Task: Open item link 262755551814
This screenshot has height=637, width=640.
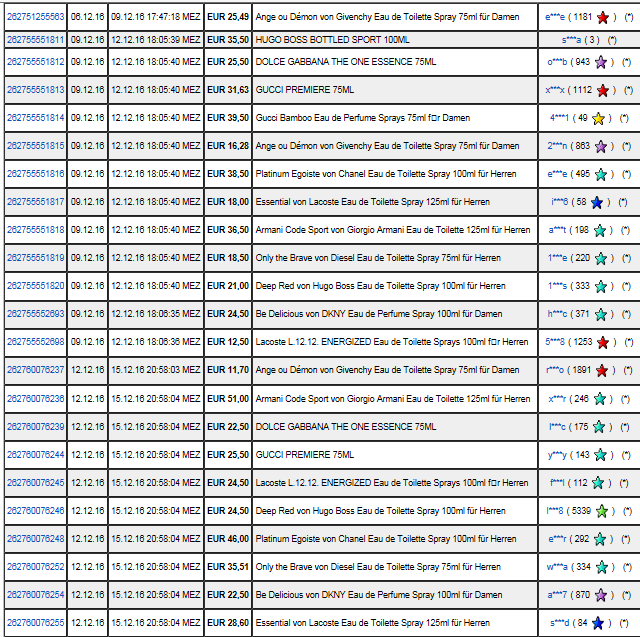Action: point(36,118)
